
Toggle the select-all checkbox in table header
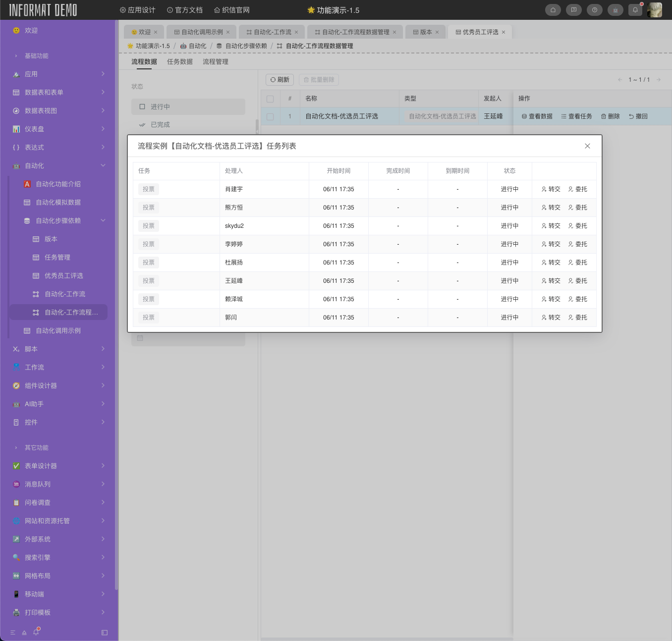tap(270, 99)
